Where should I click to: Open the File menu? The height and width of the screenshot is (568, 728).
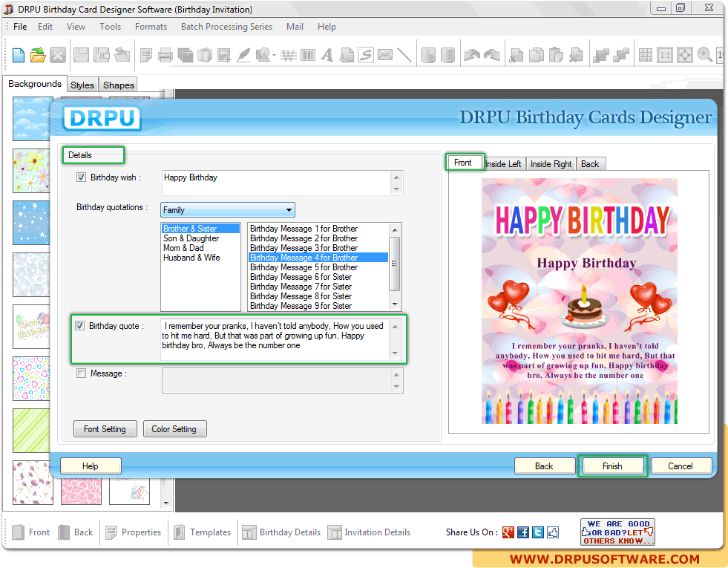point(20,27)
